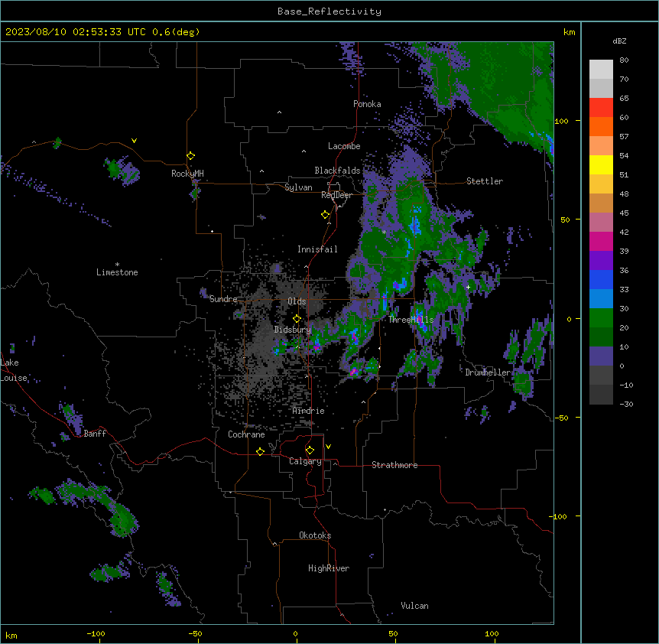Select the purple 39-36 dBZ legend swatch
The height and width of the screenshot is (644, 659).
click(x=601, y=261)
